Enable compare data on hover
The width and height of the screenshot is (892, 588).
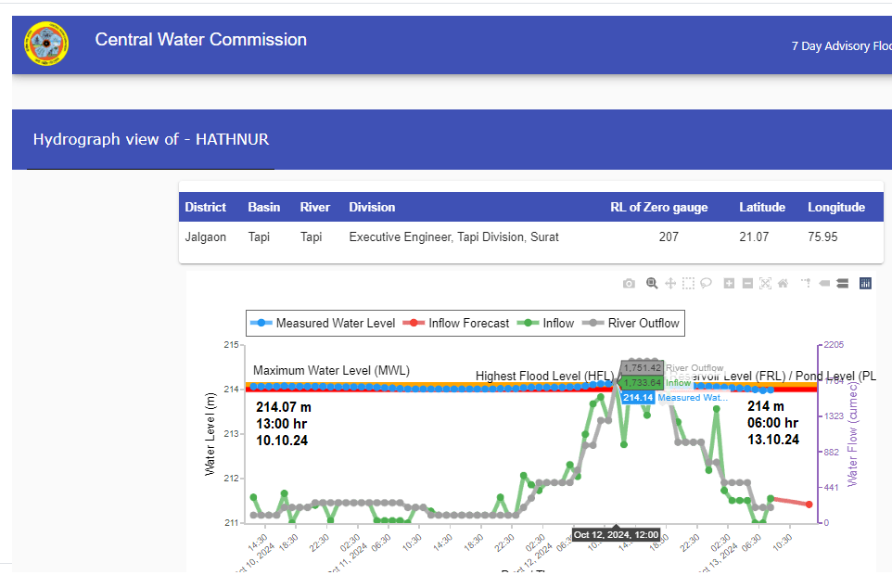842,284
